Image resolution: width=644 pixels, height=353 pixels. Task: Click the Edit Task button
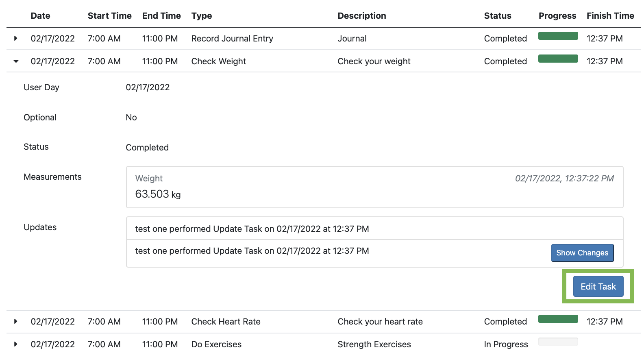pyautogui.click(x=598, y=286)
